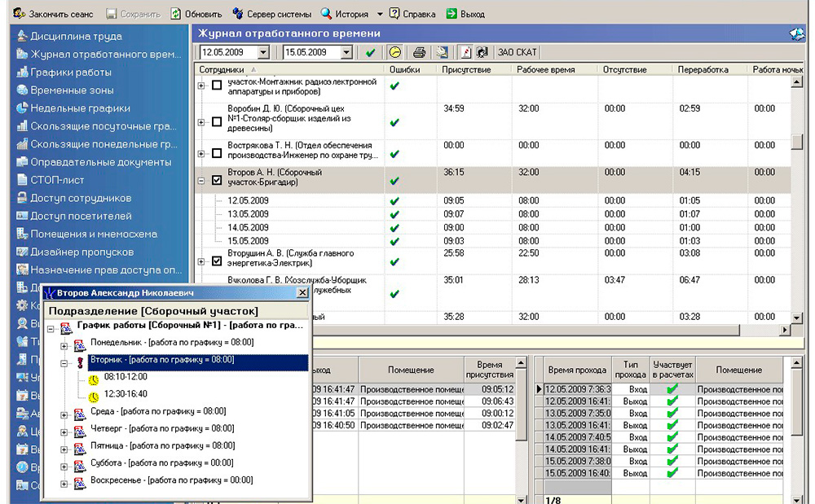Click Назначение прав доступа icon
This screenshot has height=504, width=815.
coord(22,270)
